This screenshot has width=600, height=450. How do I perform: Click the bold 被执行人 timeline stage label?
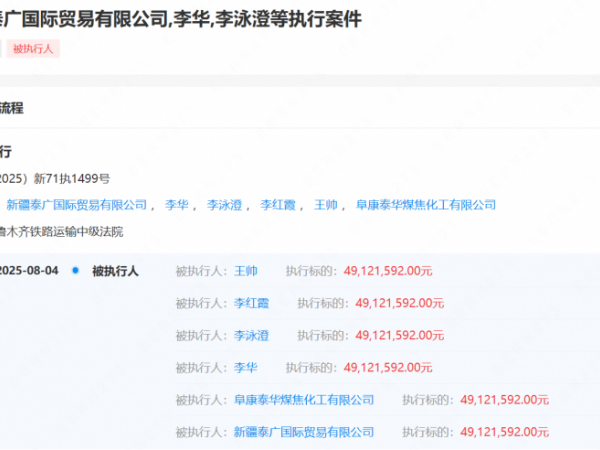(115, 271)
